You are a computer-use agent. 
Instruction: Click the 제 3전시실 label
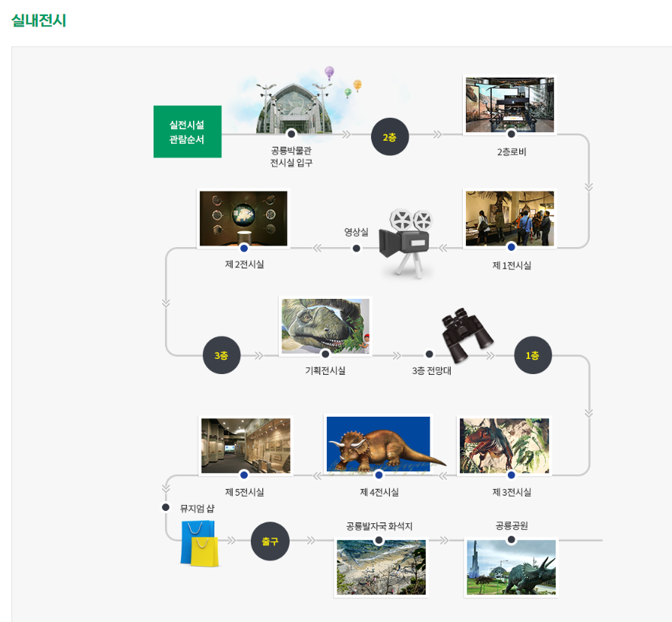(512, 492)
